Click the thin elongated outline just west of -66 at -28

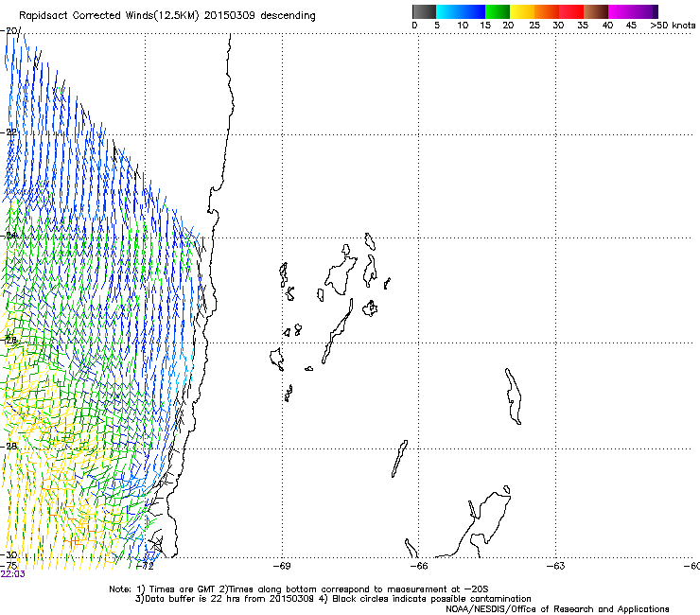[399, 459]
